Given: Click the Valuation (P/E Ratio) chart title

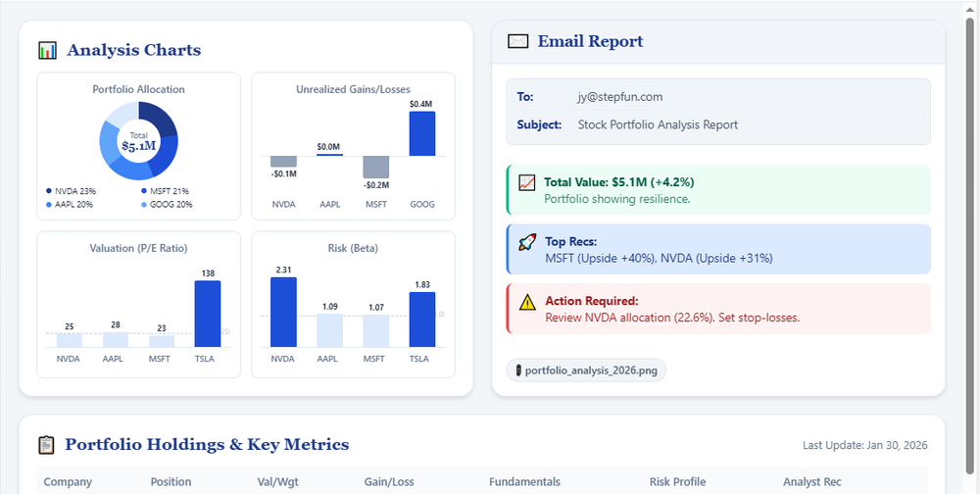Looking at the screenshot, I should [x=139, y=248].
